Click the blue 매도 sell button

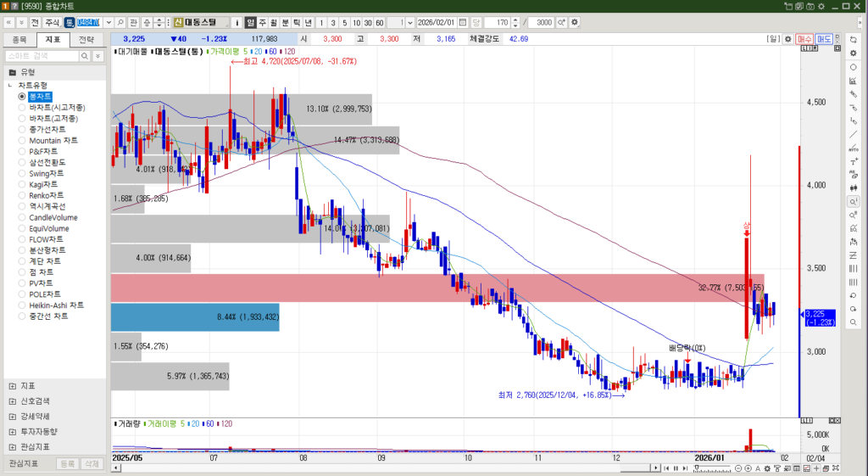(x=823, y=39)
